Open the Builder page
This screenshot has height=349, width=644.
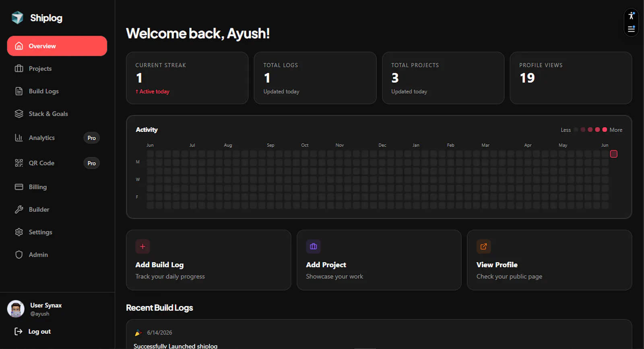coord(57,209)
